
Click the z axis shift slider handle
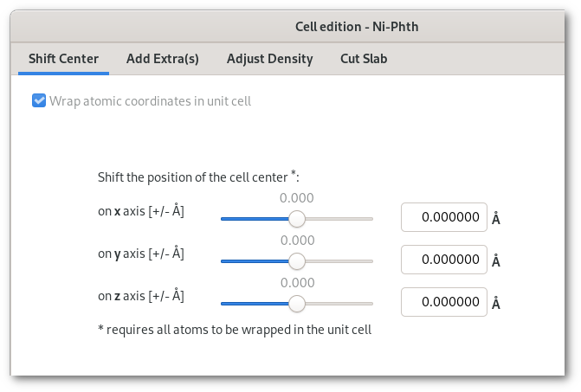click(296, 303)
